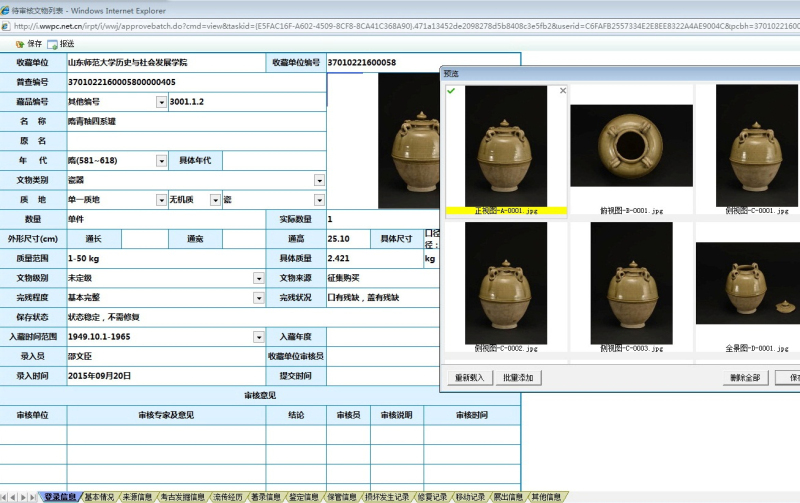Click the 保存 save icon in toolbar
800x503 pixels.
pos(21,44)
